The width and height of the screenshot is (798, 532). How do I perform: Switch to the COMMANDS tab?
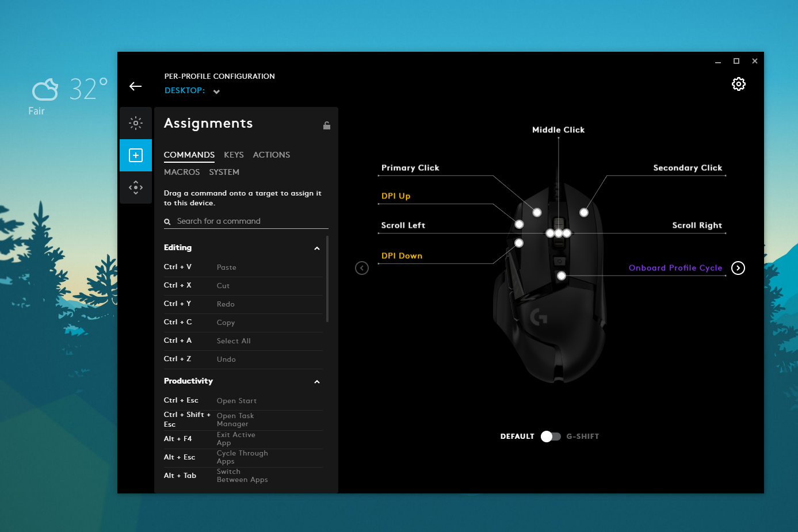[x=189, y=155]
